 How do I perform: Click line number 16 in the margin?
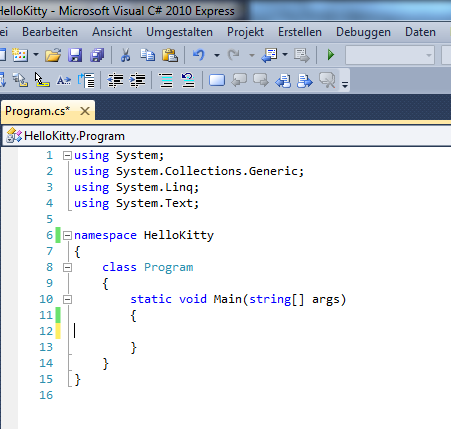pyautogui.click(x=46, y=395)
